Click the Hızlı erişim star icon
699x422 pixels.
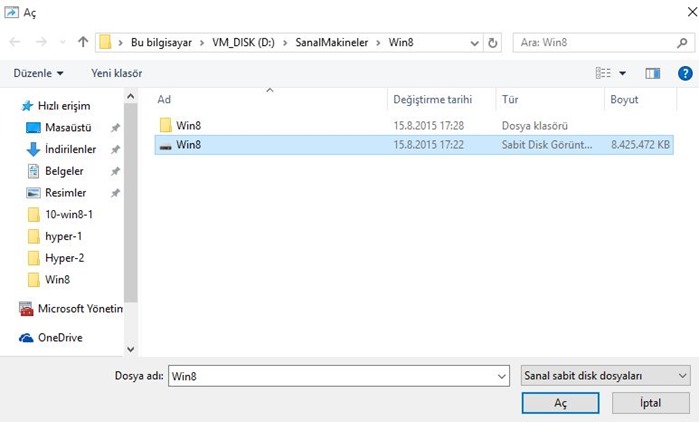tap(27, 106)
